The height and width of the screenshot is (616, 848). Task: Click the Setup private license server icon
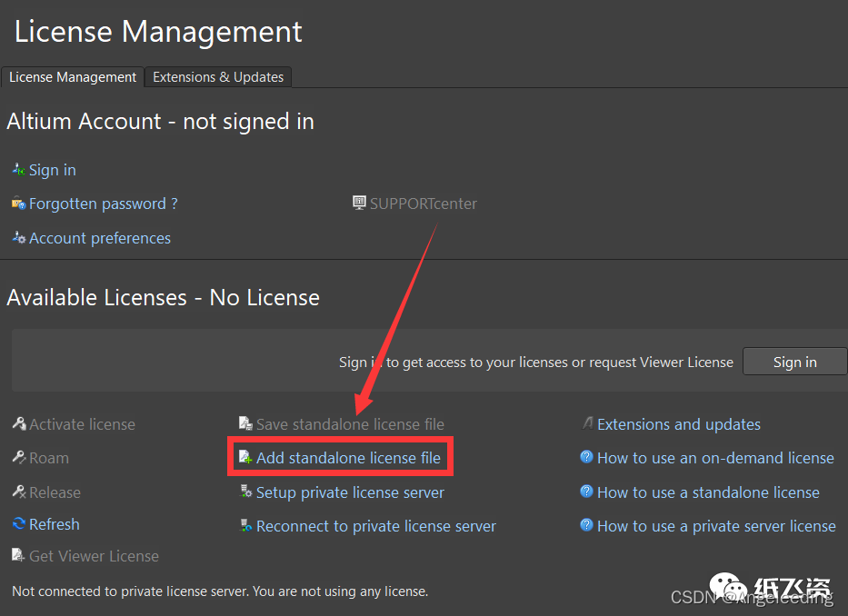click(x=245, y=492)
